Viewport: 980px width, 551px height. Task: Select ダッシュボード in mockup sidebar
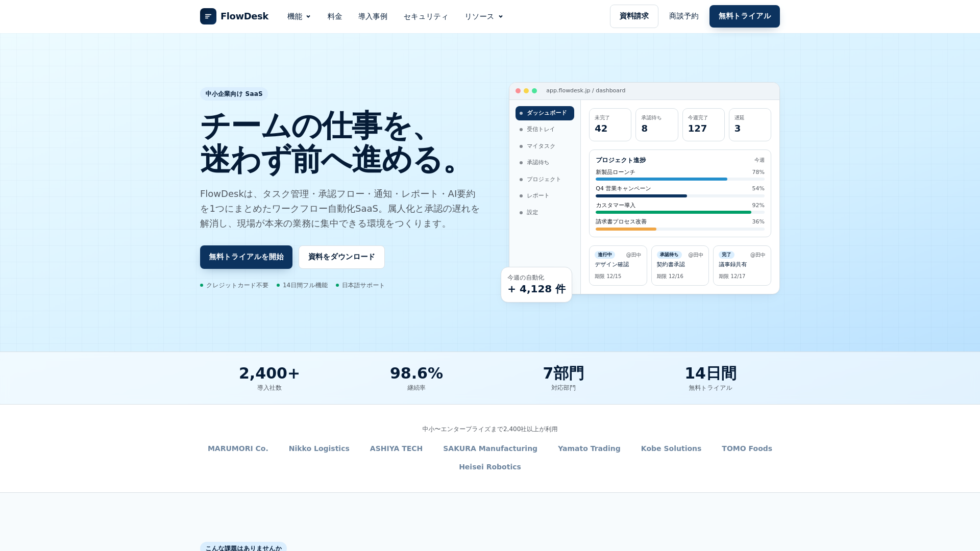(545, 113)
